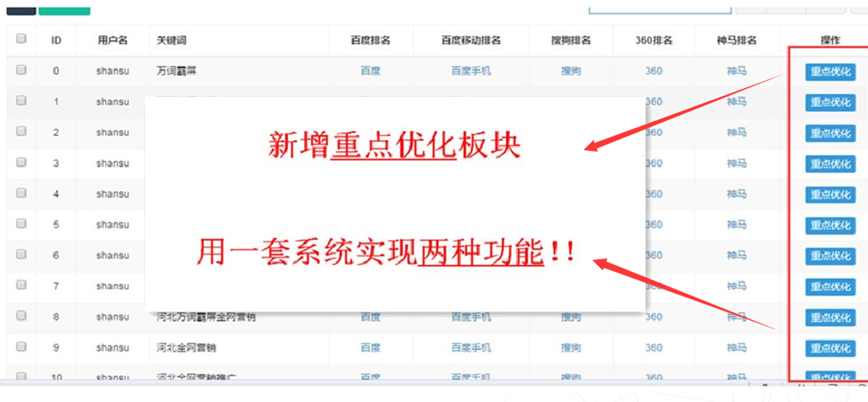The width and height of the screenshot is (868, 402).
Task: Click the 操作 column header
Action: tap(830, 40)
